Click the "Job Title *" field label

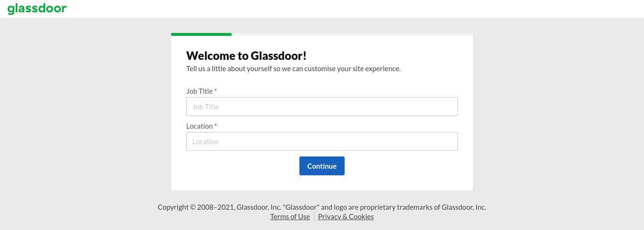pos(201,91)
